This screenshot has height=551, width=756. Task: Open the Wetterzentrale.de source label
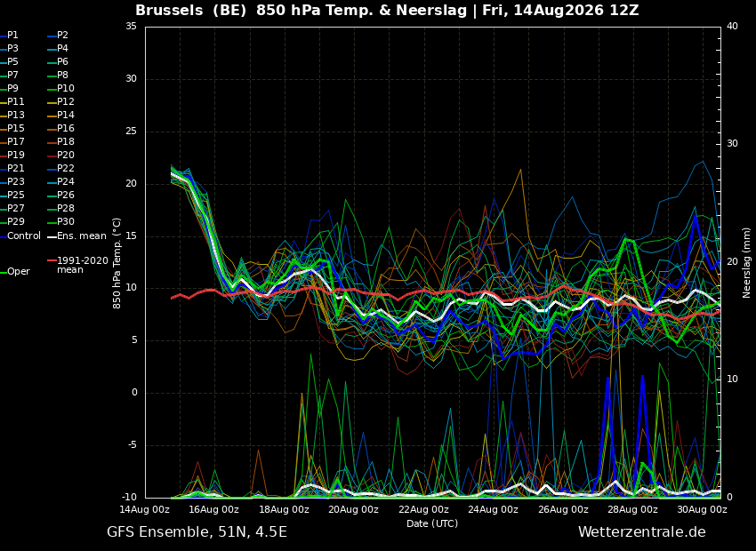[x=642, y=532]
